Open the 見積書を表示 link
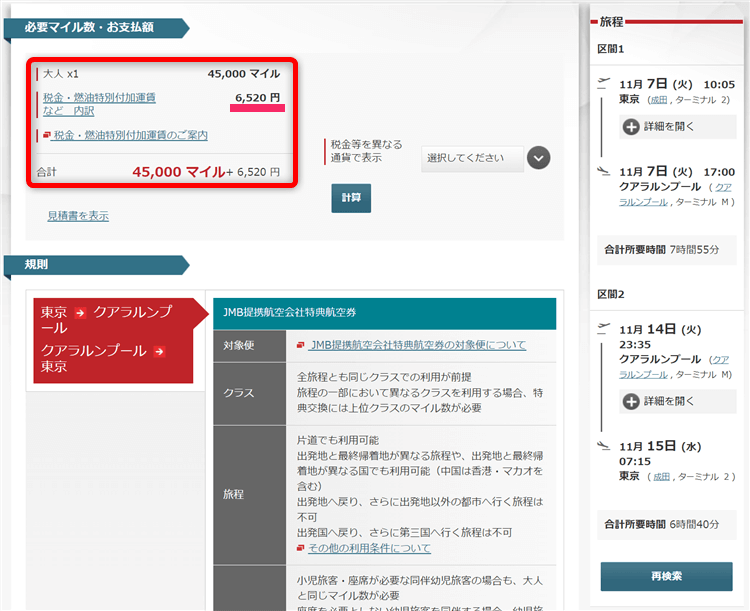 pos(78,215)
